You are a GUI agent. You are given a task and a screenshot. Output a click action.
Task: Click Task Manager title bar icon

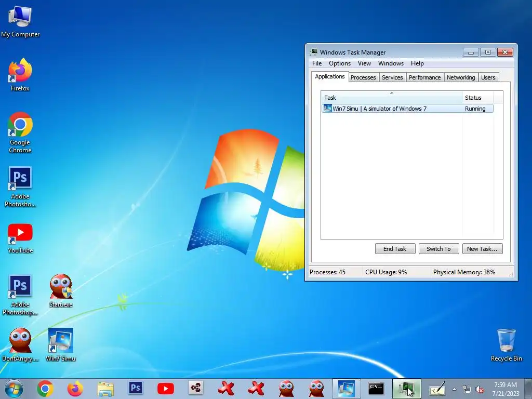click(314, 52)
